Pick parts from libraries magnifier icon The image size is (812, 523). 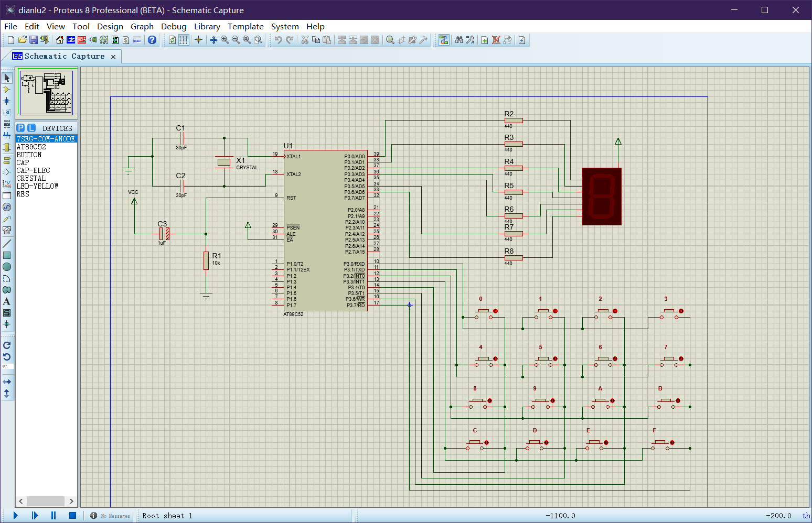390,40
